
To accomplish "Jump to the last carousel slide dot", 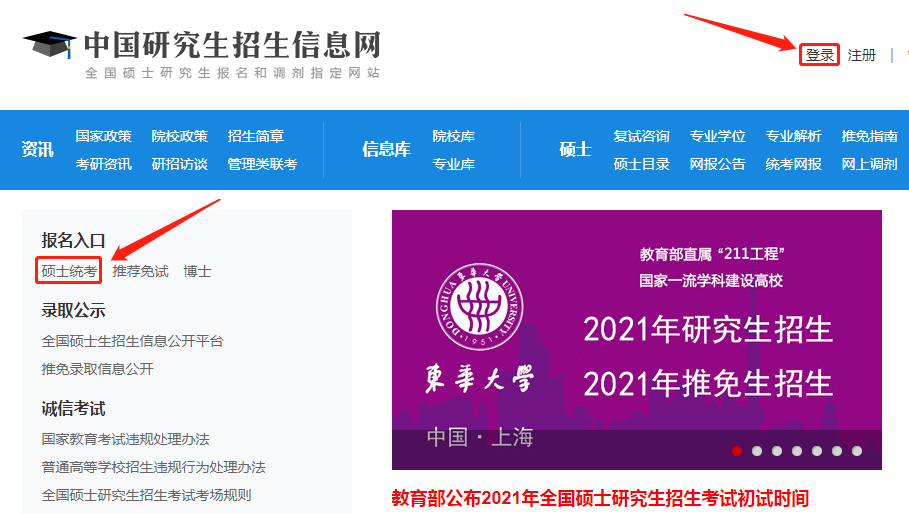I will [x=857, y=451].
